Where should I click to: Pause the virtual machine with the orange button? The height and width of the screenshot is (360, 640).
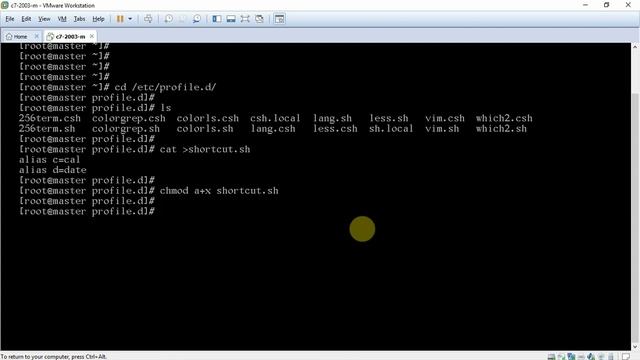(120, 19)
